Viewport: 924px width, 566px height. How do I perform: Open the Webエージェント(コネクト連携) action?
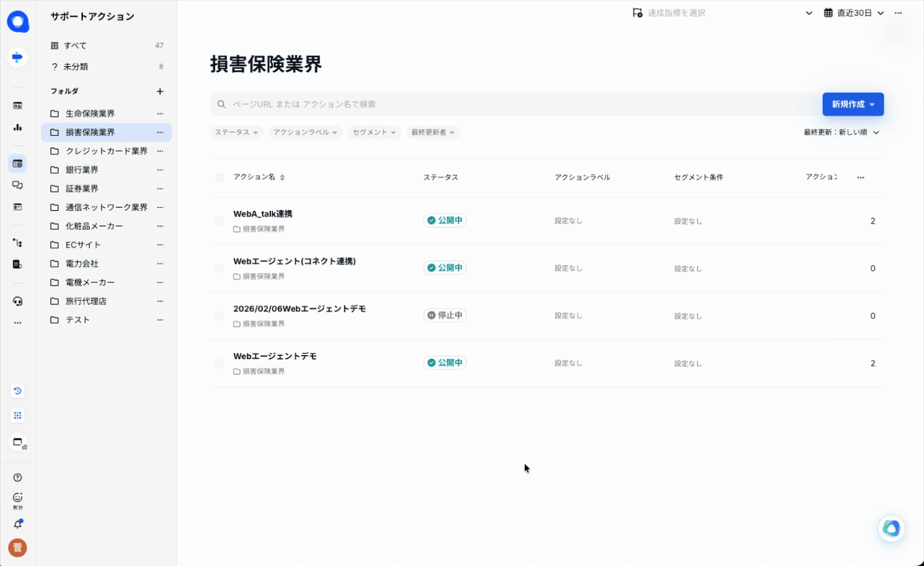295,261
